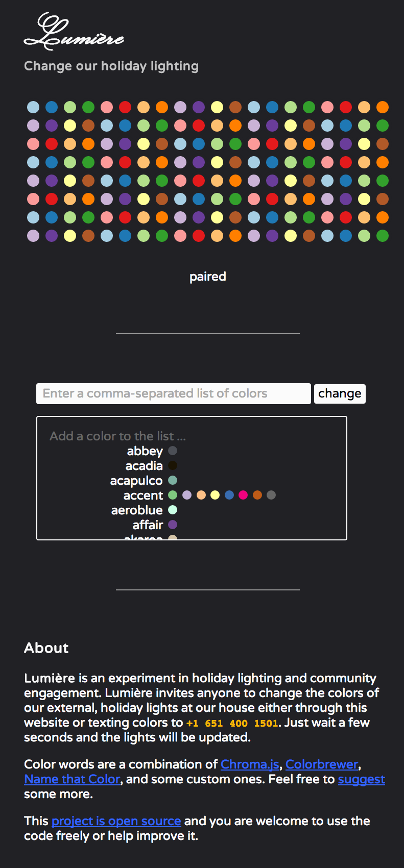Focus the comma-separated colors input field
The image size is (404, 868).
[174, 393]
